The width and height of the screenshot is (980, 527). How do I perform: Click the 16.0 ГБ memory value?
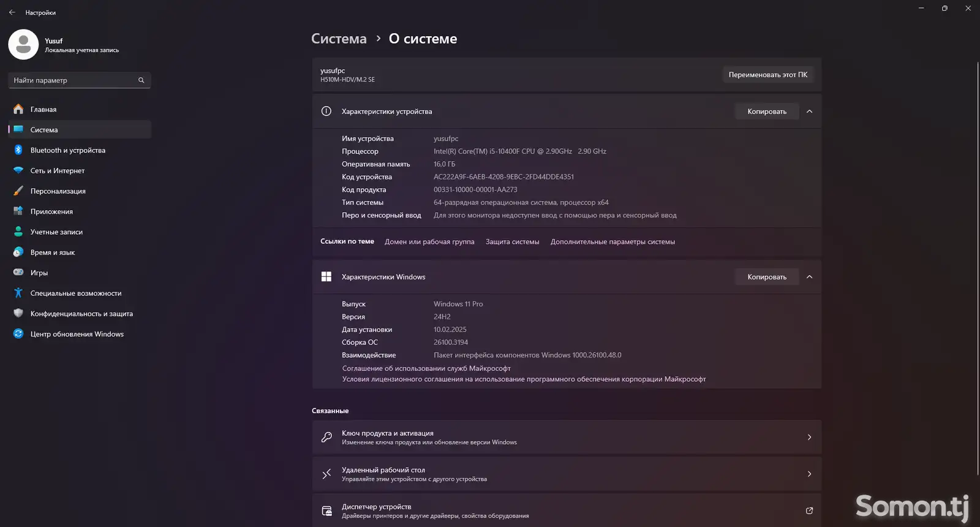444,164
